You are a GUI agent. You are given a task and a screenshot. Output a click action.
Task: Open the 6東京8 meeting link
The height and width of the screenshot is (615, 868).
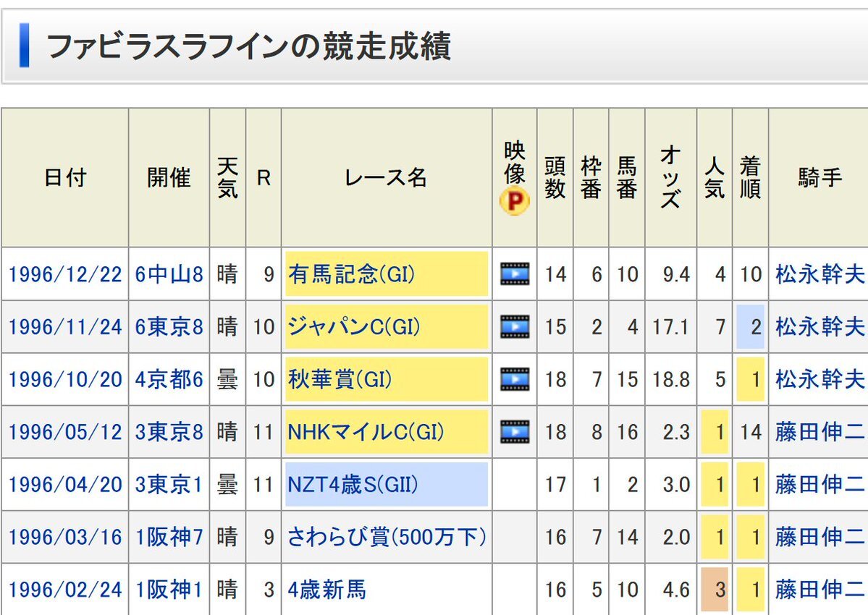(x=169, y=327)
